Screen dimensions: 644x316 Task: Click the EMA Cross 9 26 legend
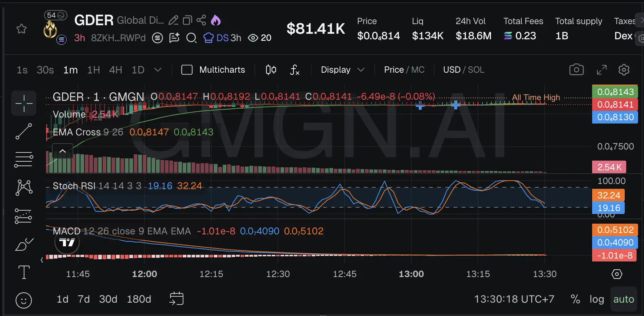coord(88,132)
